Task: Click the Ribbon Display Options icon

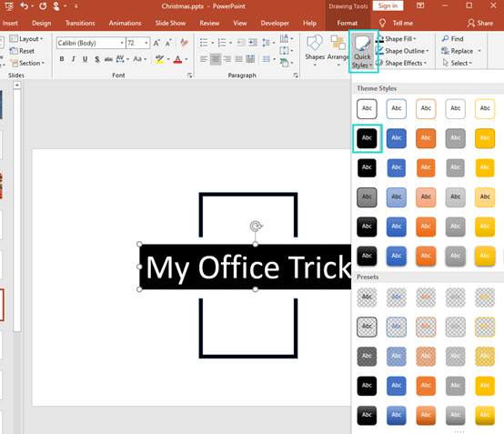Action: tap(420, 5)
